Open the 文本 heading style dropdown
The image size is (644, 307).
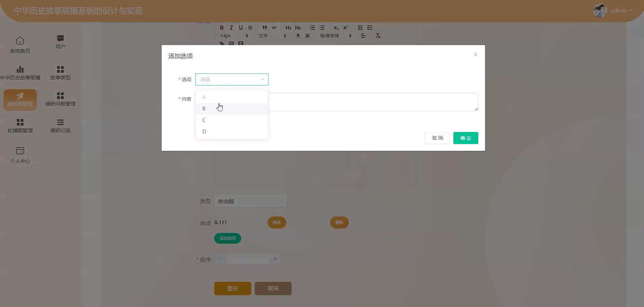pyautogui.click(x=272, y=36)
